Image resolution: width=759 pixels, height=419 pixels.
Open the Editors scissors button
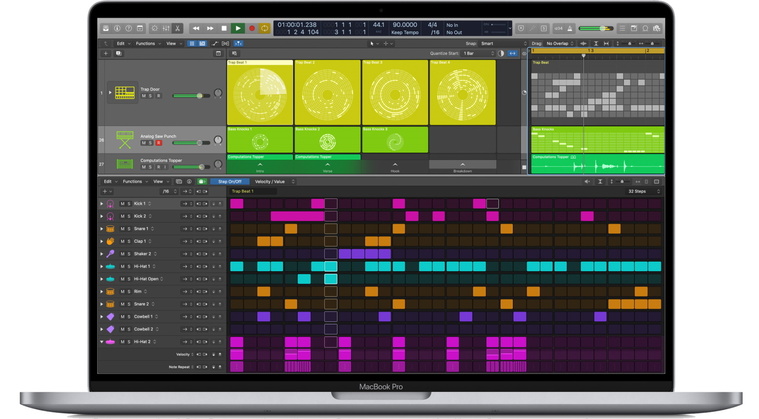(x=178, y=29)
